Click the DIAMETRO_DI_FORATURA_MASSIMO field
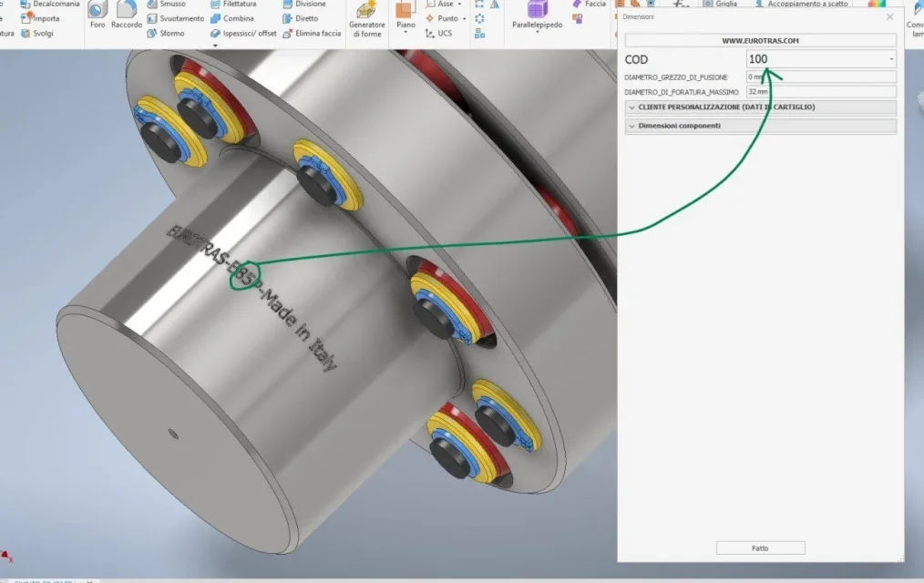Screen dimensions: 924x583 [821, 92]
